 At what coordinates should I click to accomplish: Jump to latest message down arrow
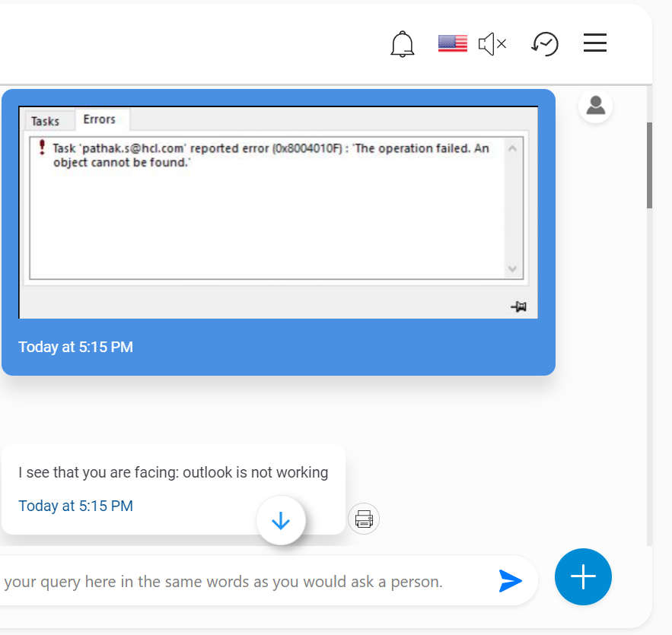click(281, 521)
